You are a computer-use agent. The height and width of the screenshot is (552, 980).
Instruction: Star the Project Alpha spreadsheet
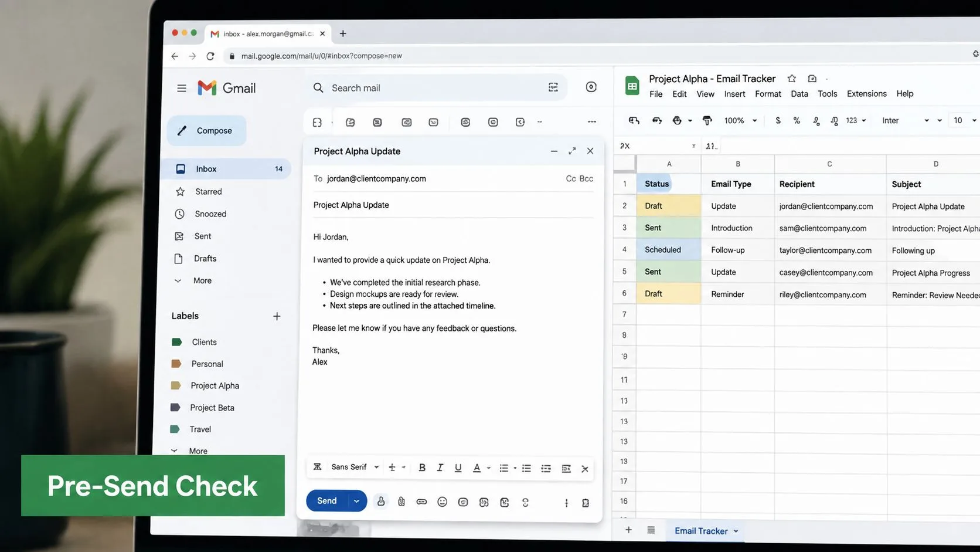(792, 79)
